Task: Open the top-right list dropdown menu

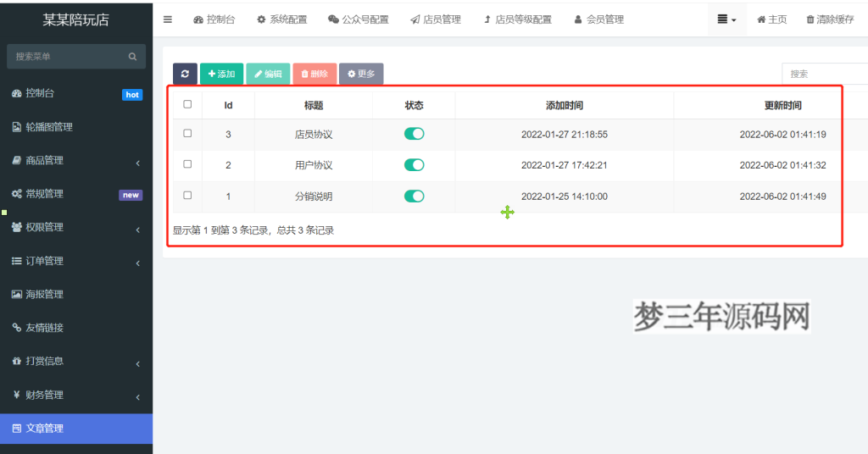Action: click(x=726, y=19)
